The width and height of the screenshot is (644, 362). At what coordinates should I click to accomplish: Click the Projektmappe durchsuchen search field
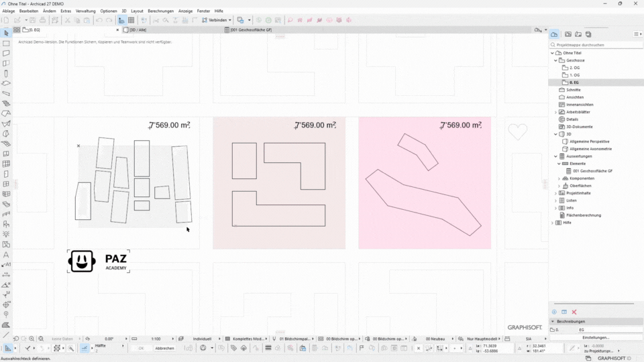596,45
